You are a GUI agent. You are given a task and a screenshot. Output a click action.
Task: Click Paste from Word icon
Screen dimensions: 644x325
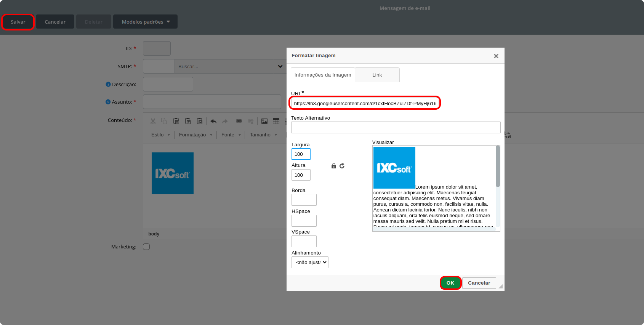pos(200,121)
